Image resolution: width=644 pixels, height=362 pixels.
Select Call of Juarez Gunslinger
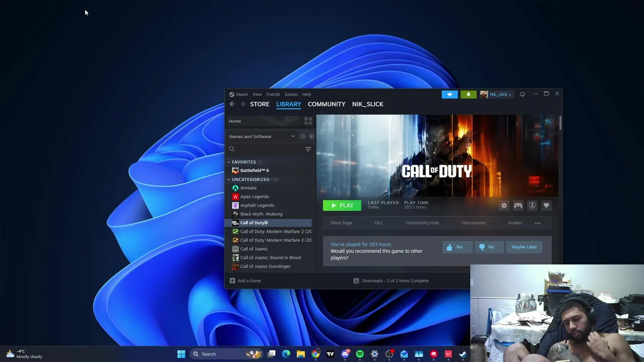265,266
